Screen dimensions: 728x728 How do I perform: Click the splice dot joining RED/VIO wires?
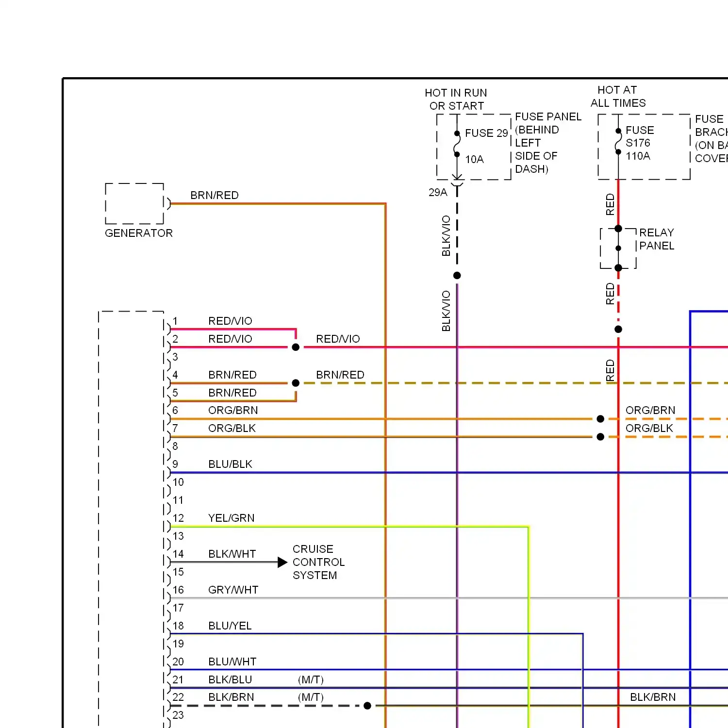click(296, 347)
